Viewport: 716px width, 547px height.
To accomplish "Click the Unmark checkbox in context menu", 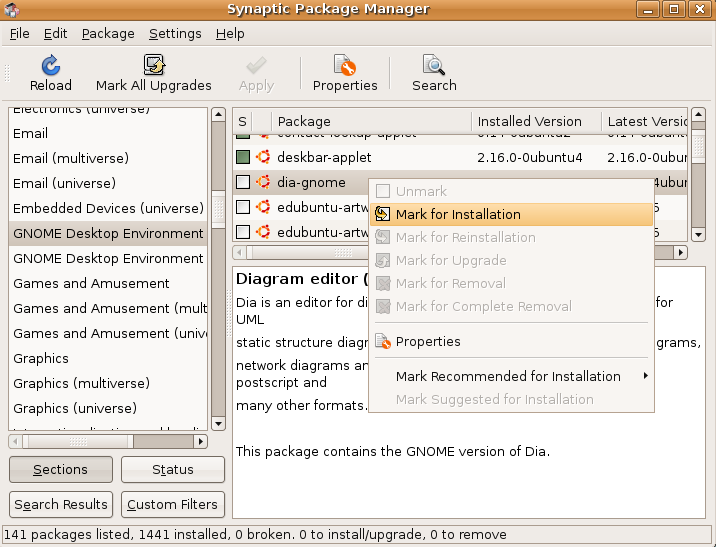I will (383, 191).
